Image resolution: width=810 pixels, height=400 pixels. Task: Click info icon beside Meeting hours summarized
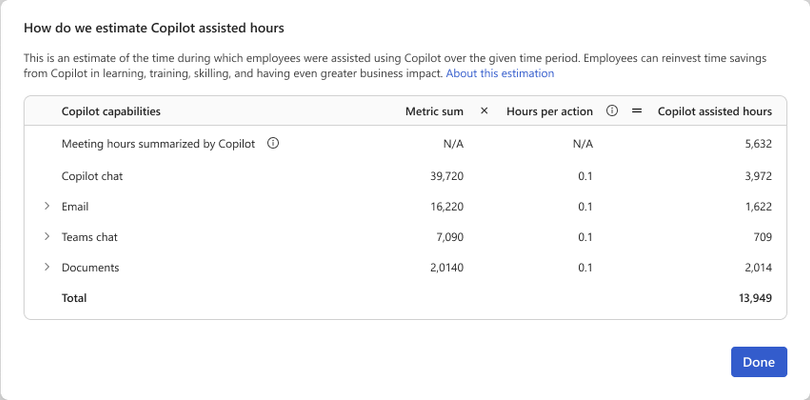pyautogui.click(x=273, y=144)
